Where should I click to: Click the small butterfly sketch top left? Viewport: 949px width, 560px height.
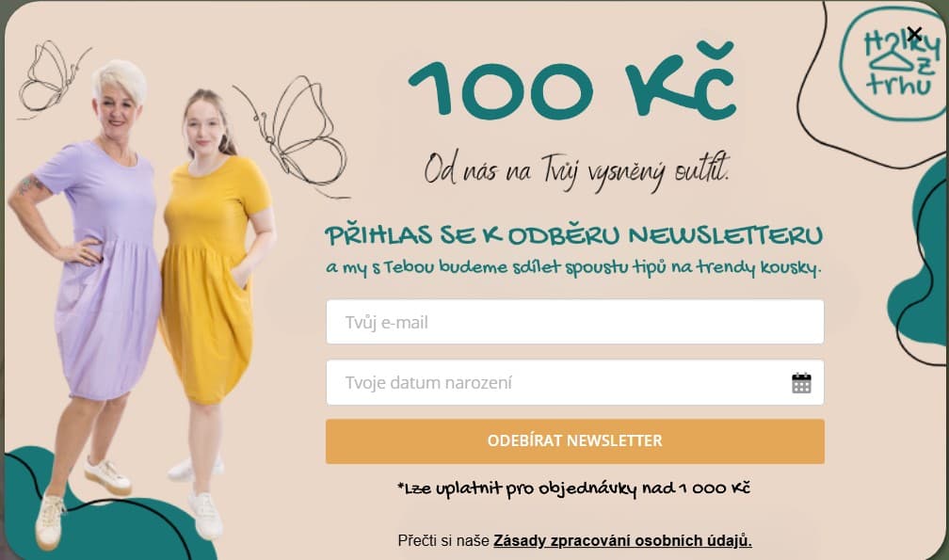click(x=52, y=79)
